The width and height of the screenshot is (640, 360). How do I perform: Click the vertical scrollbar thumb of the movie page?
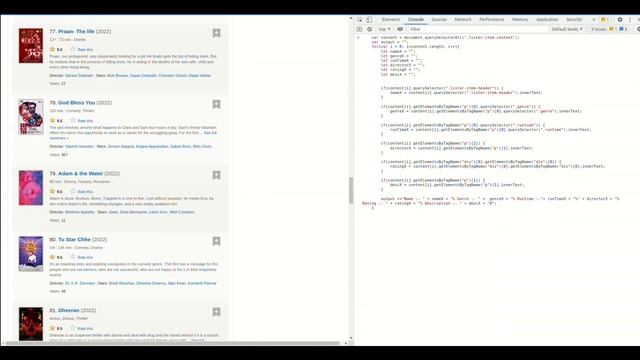[x=351, y=190]
